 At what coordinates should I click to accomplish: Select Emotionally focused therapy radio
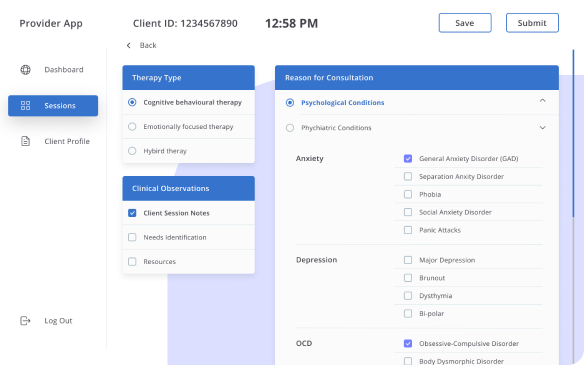[x=132, y=127]
